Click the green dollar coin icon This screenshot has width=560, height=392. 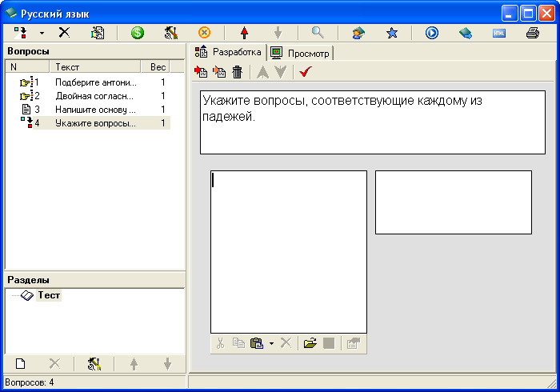click(137, 33)
